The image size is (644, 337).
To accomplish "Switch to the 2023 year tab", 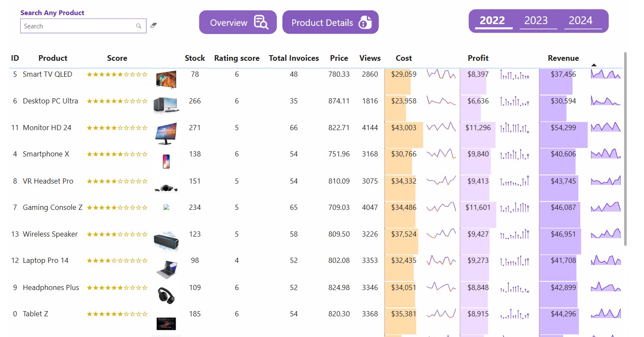I will [x=536, y=21].
